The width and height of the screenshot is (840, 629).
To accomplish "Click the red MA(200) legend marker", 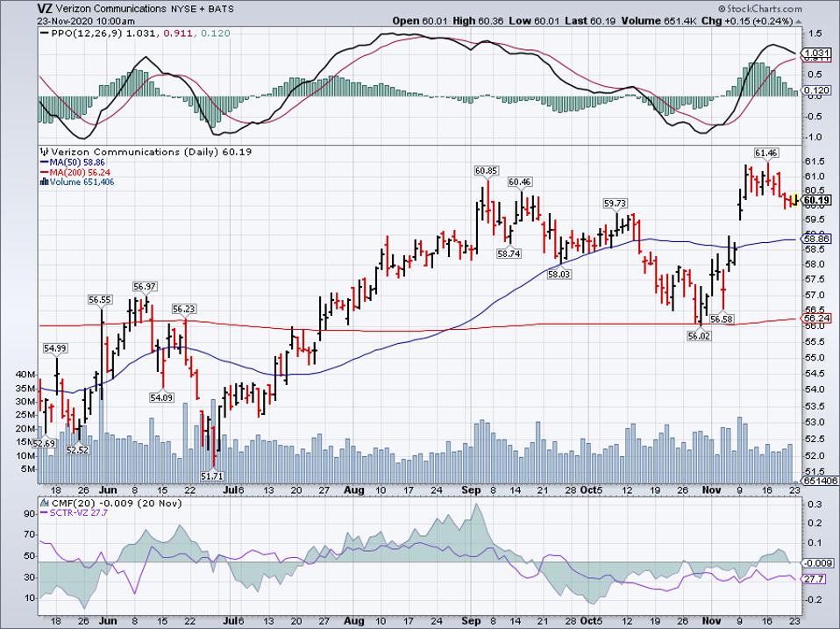I will click(x=44, y=173).
